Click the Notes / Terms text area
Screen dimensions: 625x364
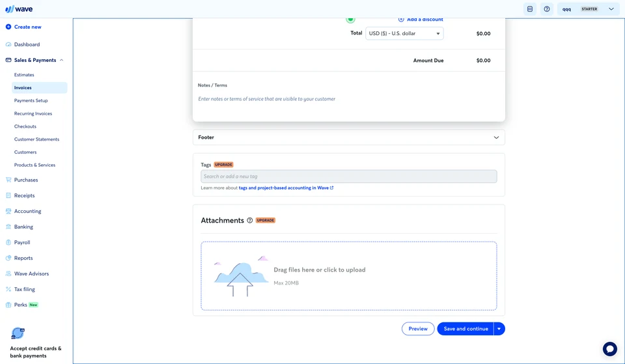(x=349, y=99)
